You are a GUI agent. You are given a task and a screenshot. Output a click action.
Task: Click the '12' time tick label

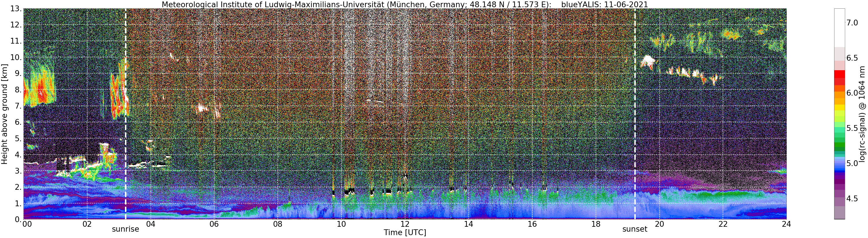pos(405,224)
